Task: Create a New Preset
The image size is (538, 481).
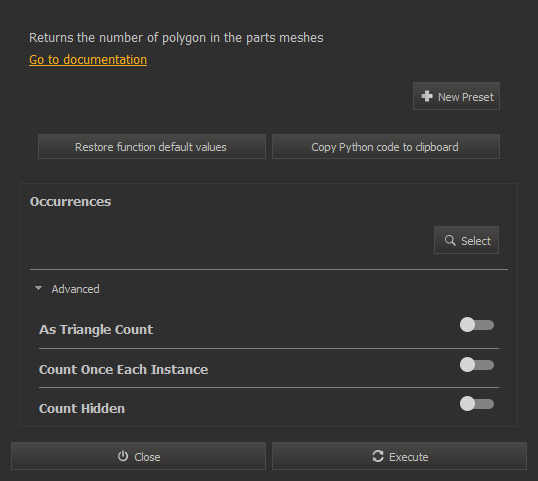Action: click(x=456, y=96)
